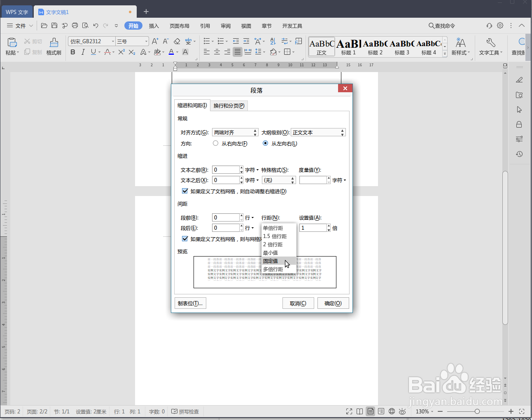Toggle Eye Protection mode icon in status bar
Screen dimensions: 532x420
[402, 411]
